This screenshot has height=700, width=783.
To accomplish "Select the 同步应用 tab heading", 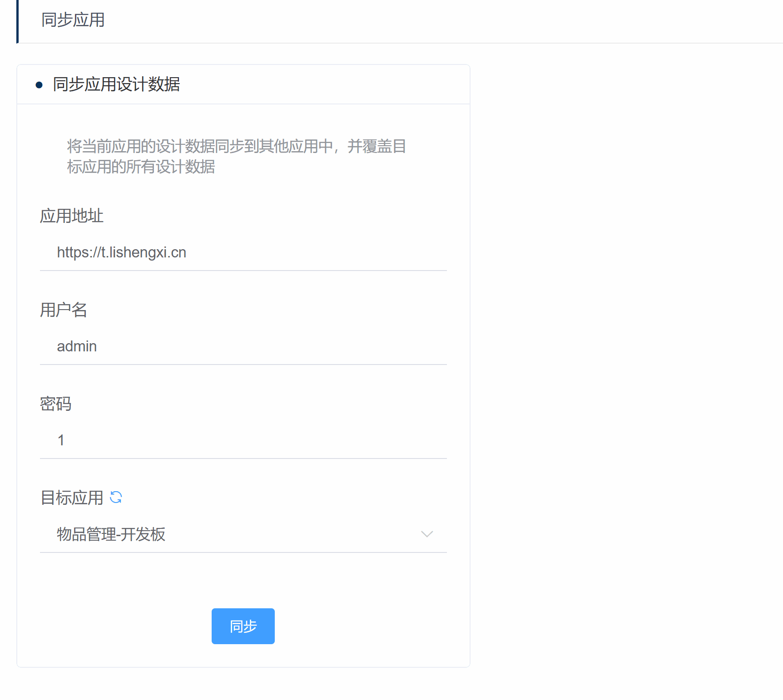I will pos(73,20).
